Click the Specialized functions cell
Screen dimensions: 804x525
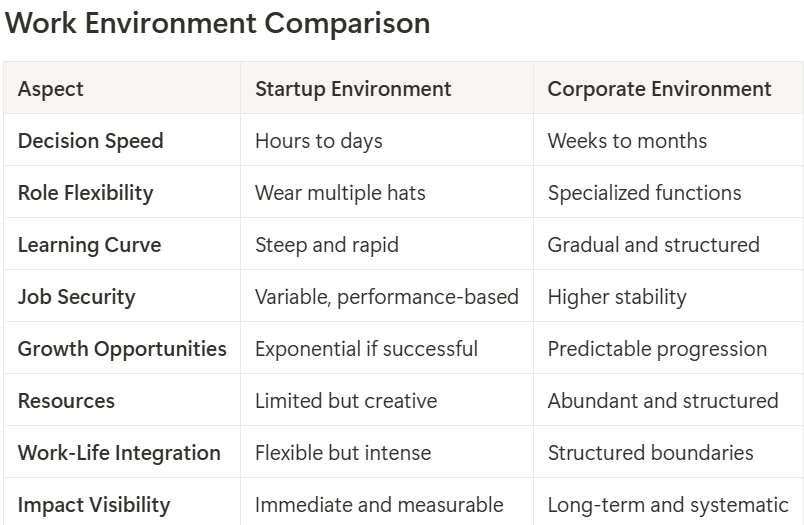[x=644, y=193]
